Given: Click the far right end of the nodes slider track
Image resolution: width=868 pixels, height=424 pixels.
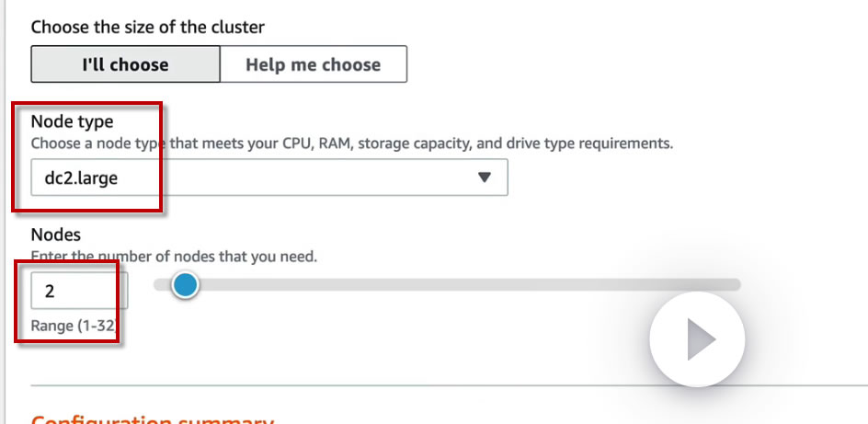Looking at the screenshot, I should (736, 285).
